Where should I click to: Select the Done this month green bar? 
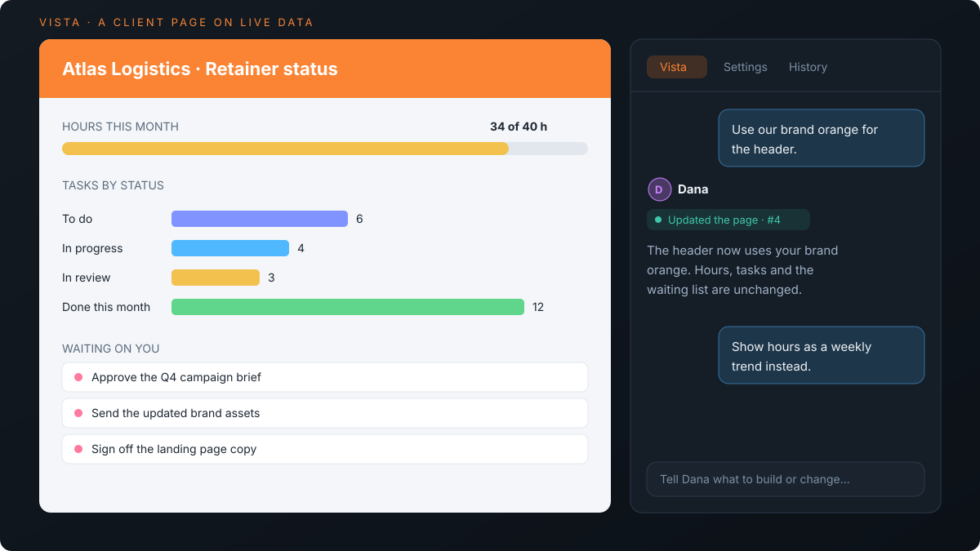click(348, 307)
